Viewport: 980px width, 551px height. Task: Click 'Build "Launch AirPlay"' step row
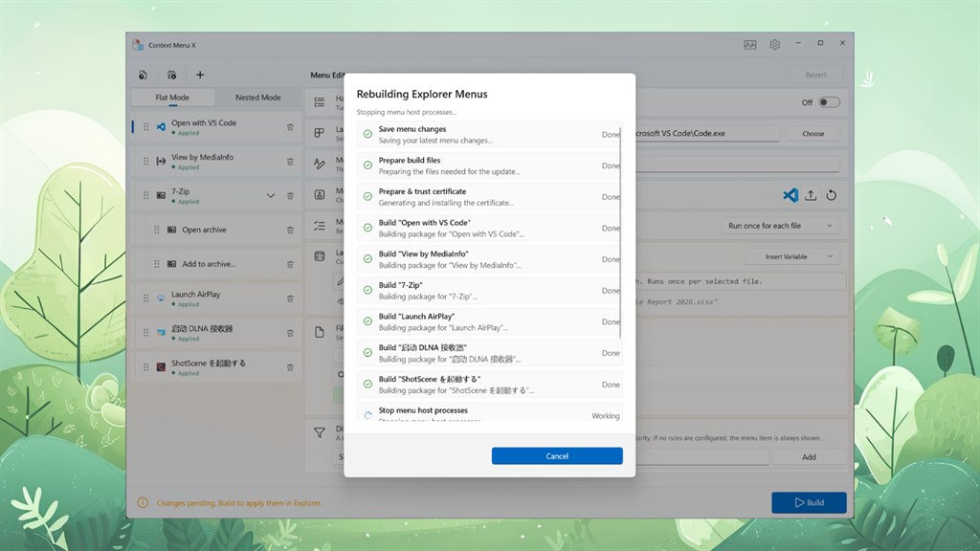click(489, 321)
